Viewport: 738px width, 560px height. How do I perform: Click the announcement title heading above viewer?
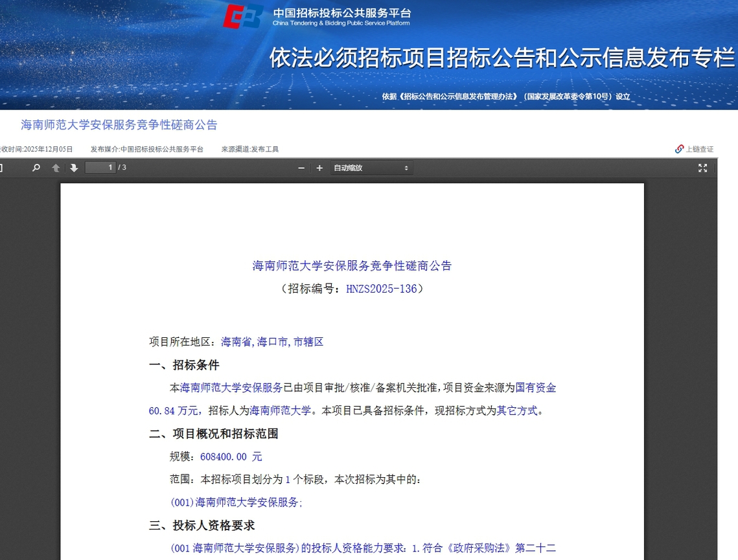(x=119, y=125)
